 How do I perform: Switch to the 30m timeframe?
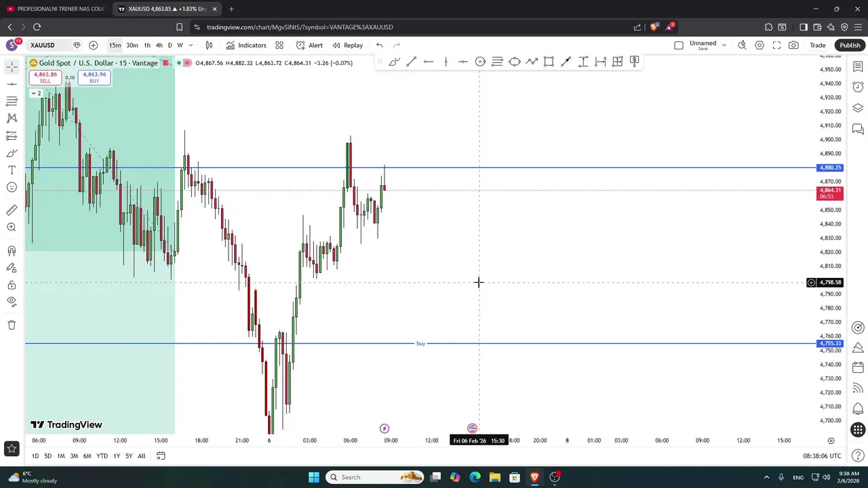(132, 45)
